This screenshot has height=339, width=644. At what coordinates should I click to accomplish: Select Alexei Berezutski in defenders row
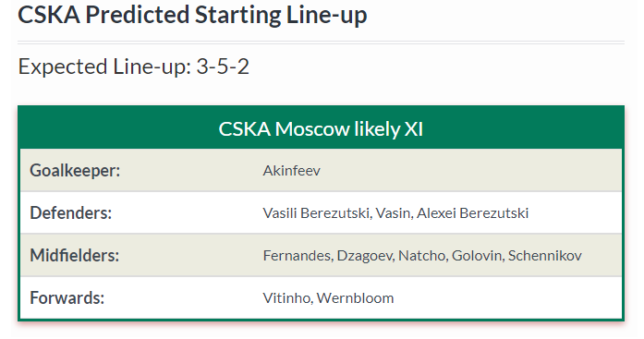coord(472,213)
